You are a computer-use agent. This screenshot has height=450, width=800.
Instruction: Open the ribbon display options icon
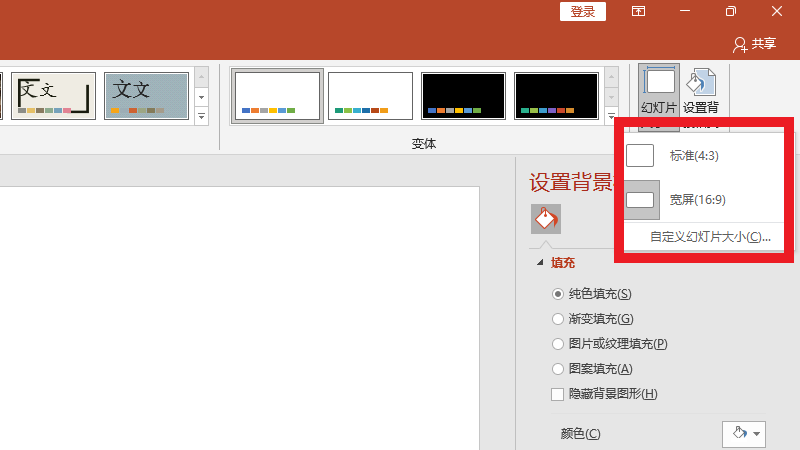pos(638,11)
